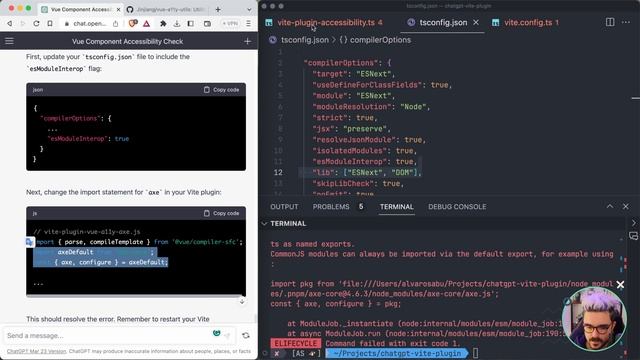Click the webcam video thumbnail
640x360 pixels.
click(x=594, y=319)
